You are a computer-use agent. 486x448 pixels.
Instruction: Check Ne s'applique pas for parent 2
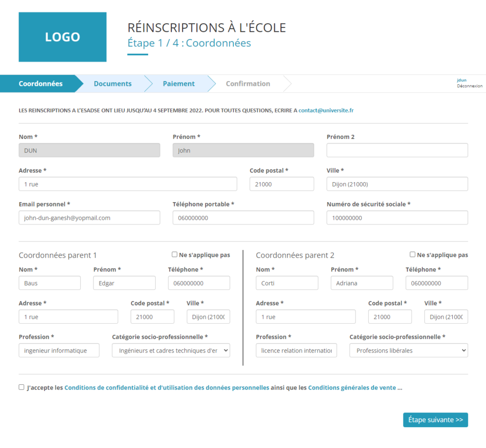click(412, 254)
